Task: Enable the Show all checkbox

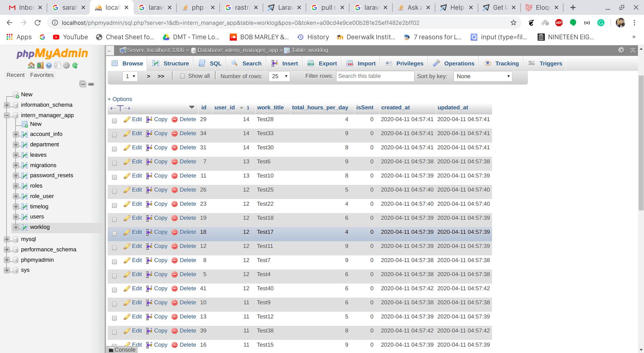Action: [183, 76]
